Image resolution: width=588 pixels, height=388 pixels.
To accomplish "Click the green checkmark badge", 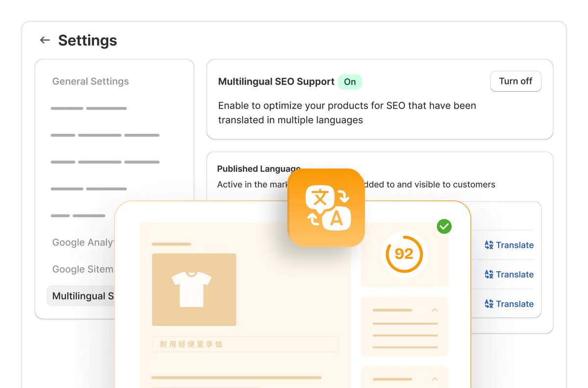I will click(x=444, y=227).
